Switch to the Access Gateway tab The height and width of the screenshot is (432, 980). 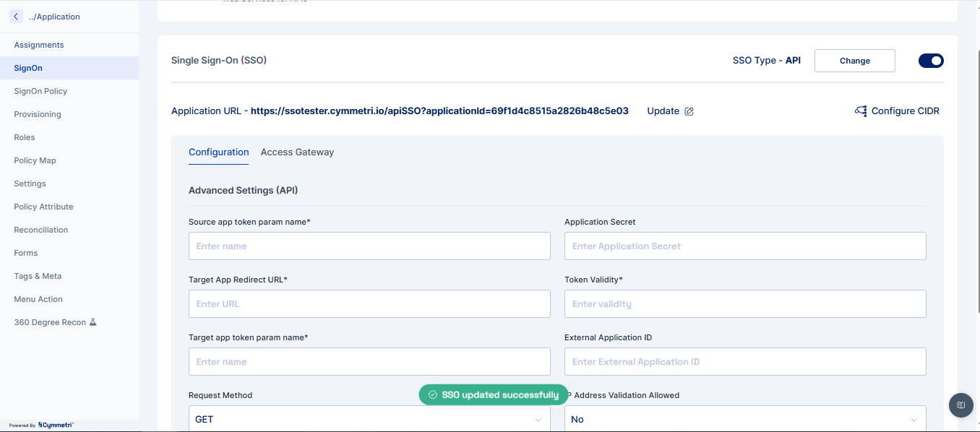(x=297, y=152)
